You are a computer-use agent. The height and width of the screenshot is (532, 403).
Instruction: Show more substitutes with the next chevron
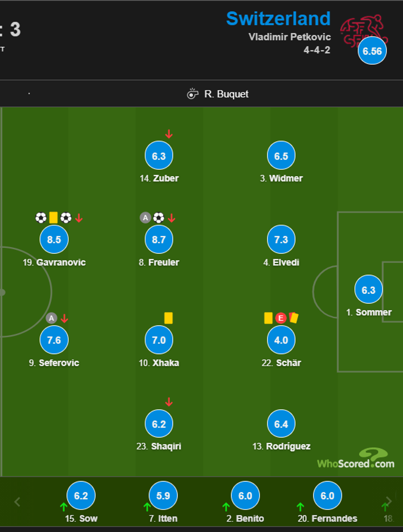(389, 502)
